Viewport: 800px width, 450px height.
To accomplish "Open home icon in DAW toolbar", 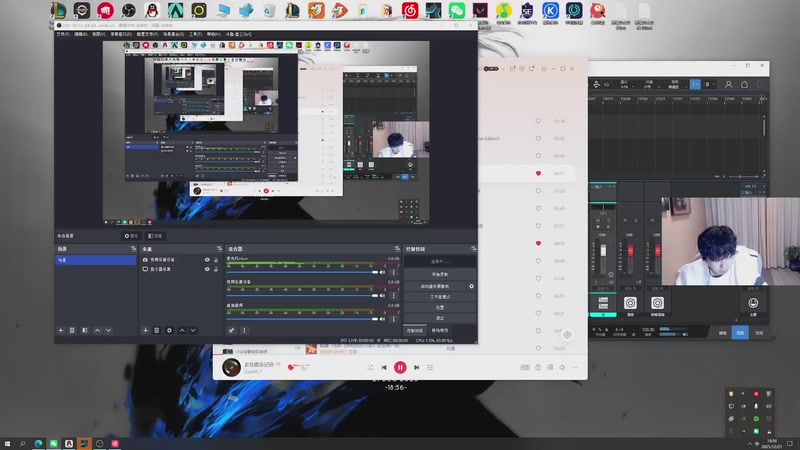I will 744,84.
